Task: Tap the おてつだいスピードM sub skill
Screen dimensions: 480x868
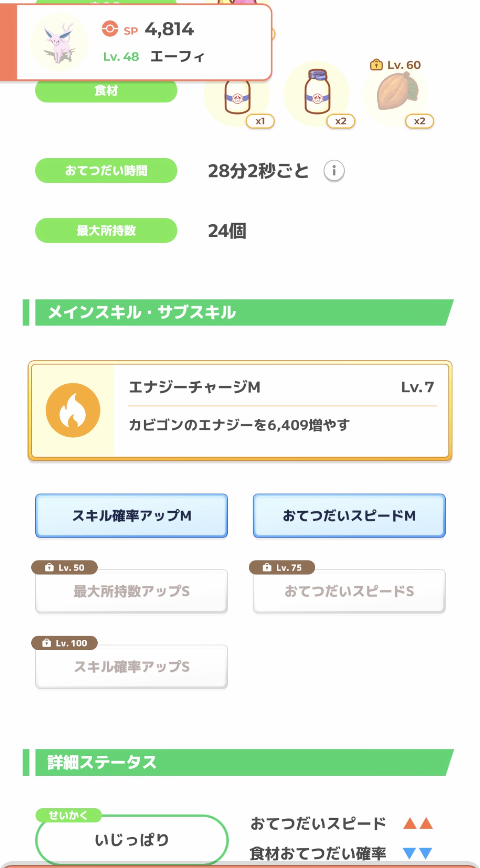Action: [349, 516]
